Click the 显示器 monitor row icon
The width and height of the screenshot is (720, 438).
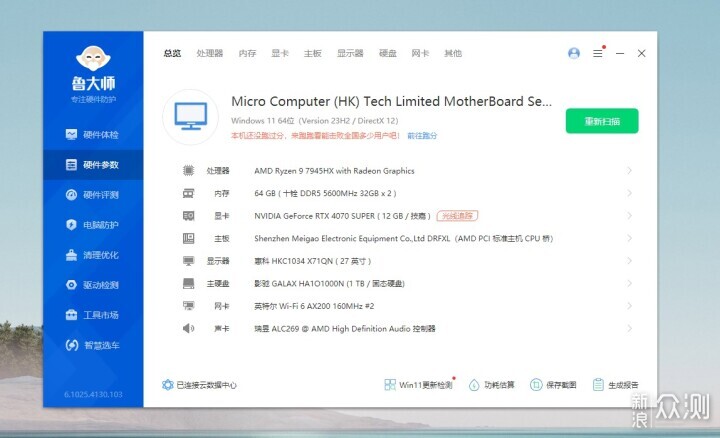point(188,261)
